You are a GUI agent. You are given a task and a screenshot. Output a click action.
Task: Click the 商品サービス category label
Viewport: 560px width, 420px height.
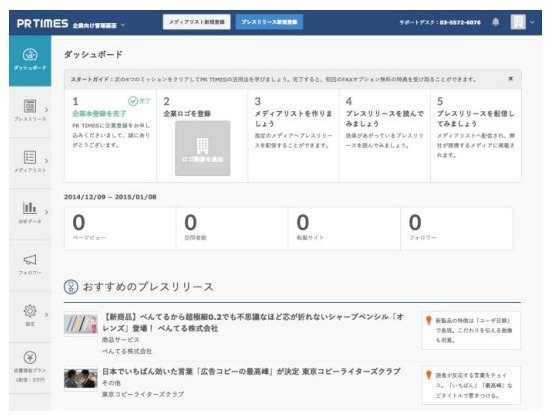pos(121,340)
